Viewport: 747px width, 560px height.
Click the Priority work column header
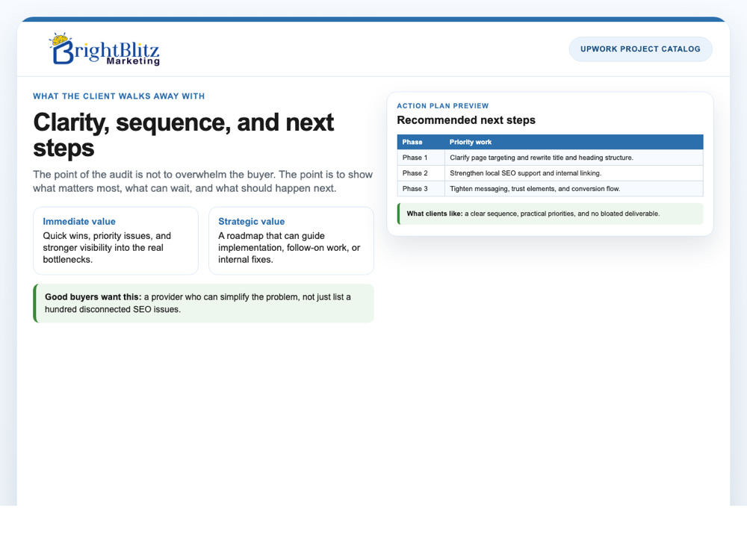(x=574, y=142)
